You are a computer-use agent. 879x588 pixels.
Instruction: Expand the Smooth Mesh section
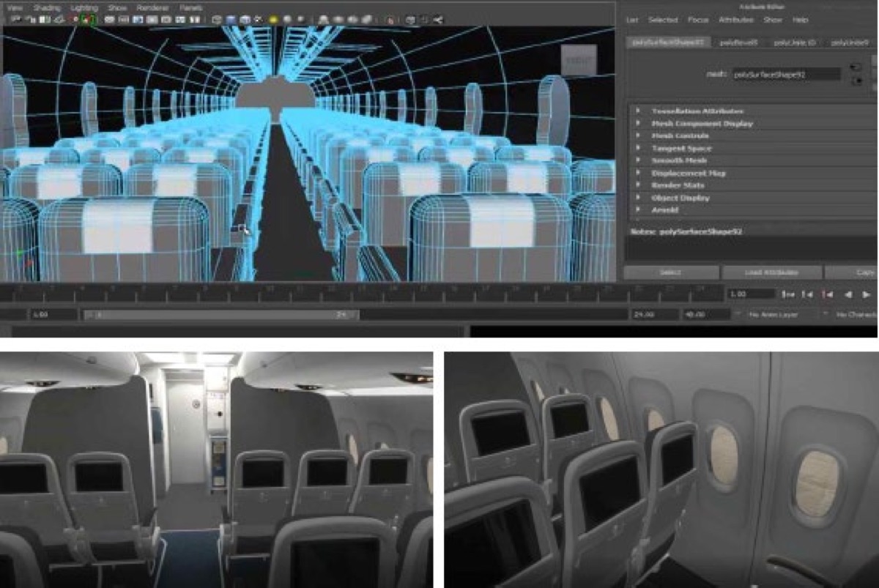point(679,160)
